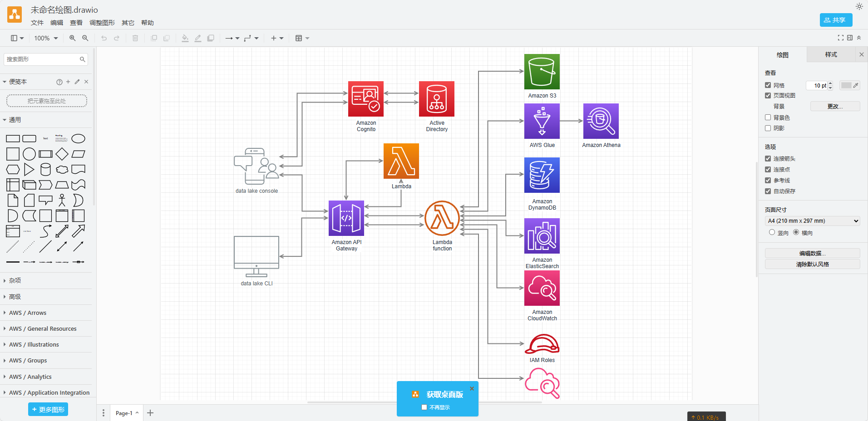The width and height of the screenshot is (868, 421).
Task: Open the insert table icon
Action: tap(302, 39)
